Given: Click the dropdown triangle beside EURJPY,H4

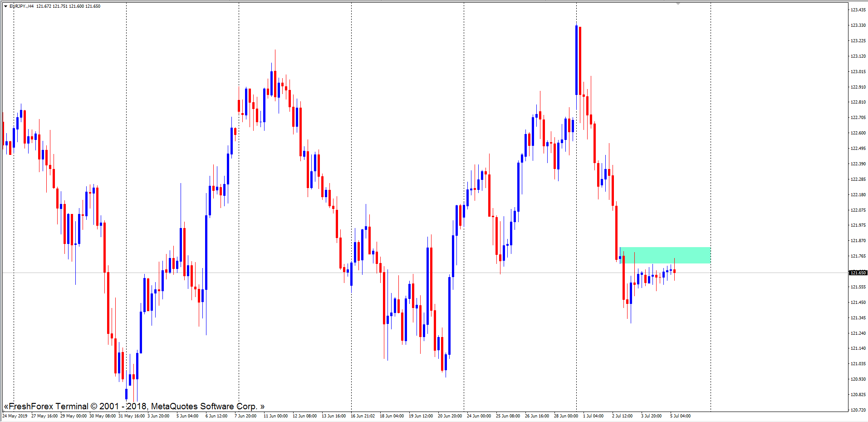Looking at the screenshot, I should point(5,6).
